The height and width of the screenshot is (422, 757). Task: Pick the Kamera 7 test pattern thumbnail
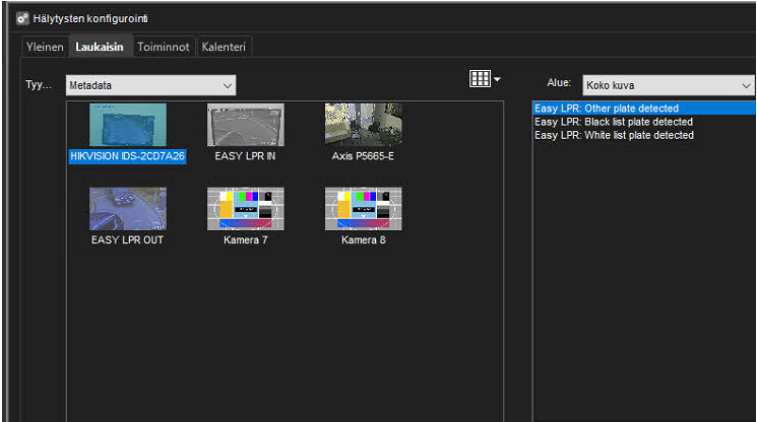(x=245, y=208)
